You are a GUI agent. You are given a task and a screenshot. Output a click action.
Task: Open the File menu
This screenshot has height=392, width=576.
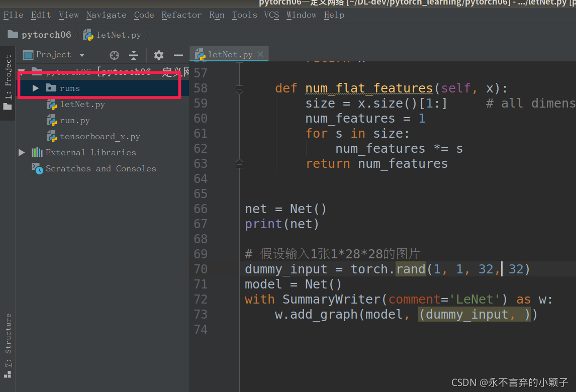(14, 15)
